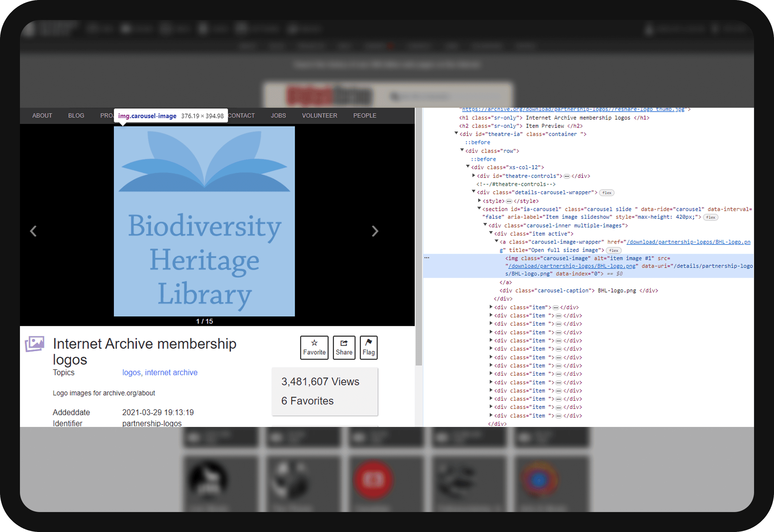Select the ::before pseudo-element under div row
Image resolution: width=774 pixels, height=532 pixels.
(483, 160)
